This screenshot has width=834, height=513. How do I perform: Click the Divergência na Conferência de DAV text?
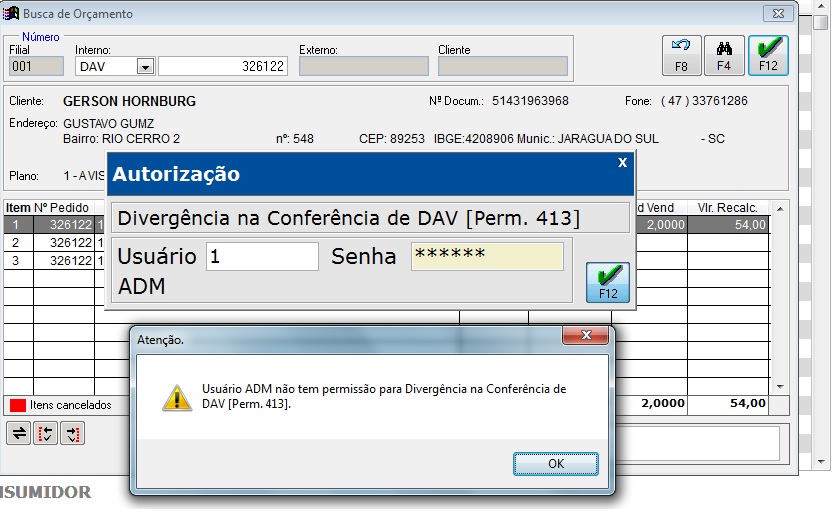(348, 218)
